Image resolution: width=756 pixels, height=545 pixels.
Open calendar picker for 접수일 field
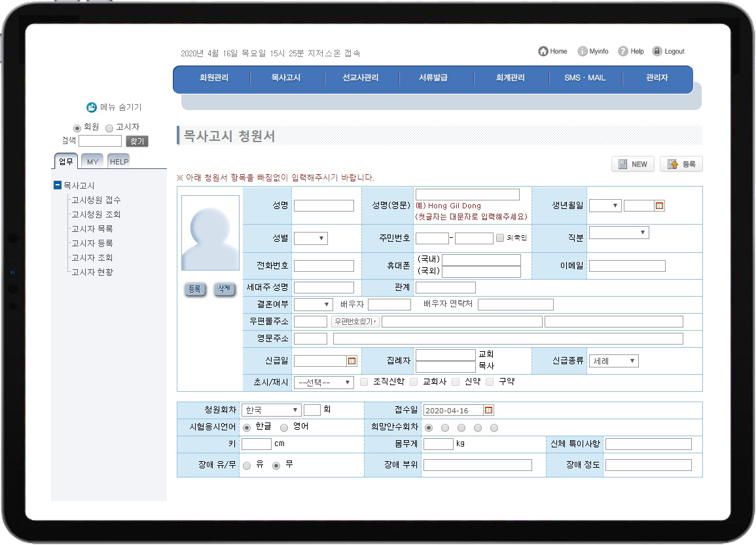(488, 410)
